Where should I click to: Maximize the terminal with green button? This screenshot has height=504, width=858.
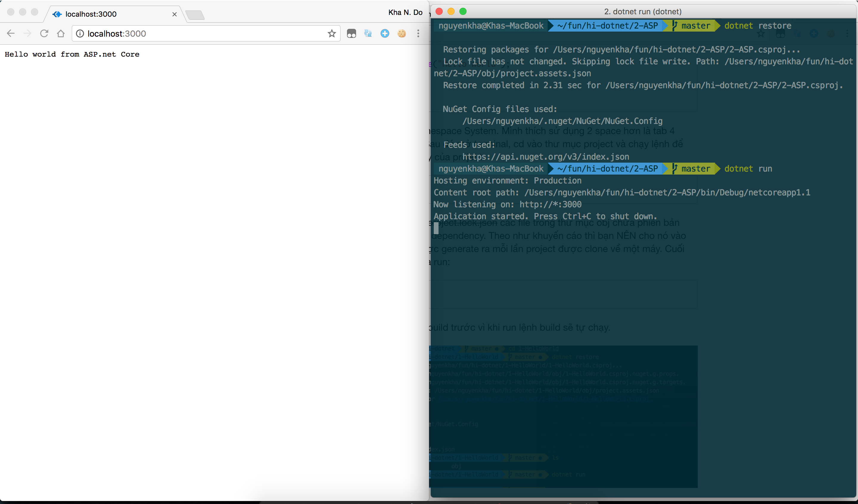[463, 12]
